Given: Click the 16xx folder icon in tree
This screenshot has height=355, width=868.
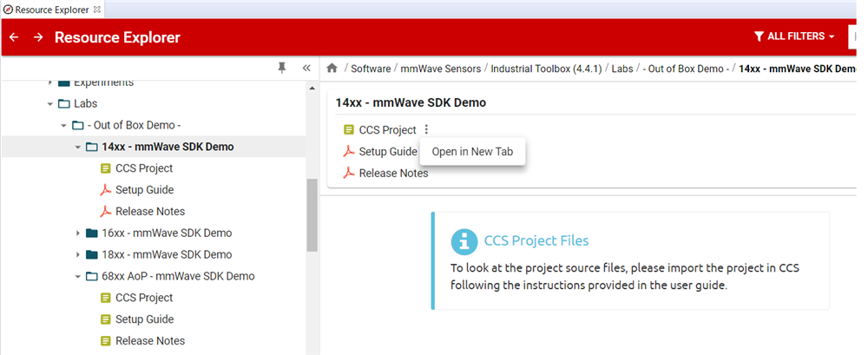Looking at the screenshot, I should pos(92,233).
